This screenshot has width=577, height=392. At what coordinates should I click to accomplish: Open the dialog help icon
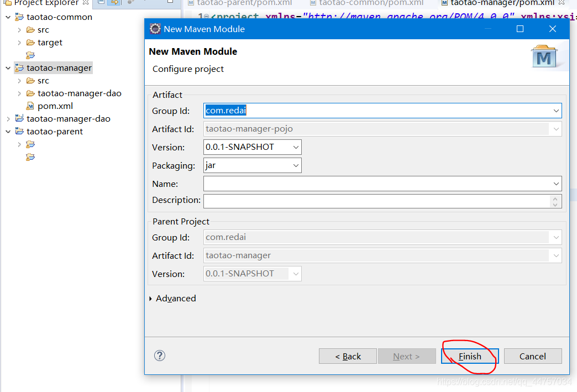click(x=160, y=356)
